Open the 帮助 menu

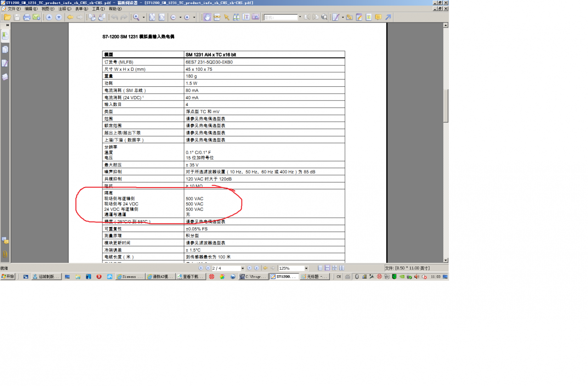coord(115,9)
